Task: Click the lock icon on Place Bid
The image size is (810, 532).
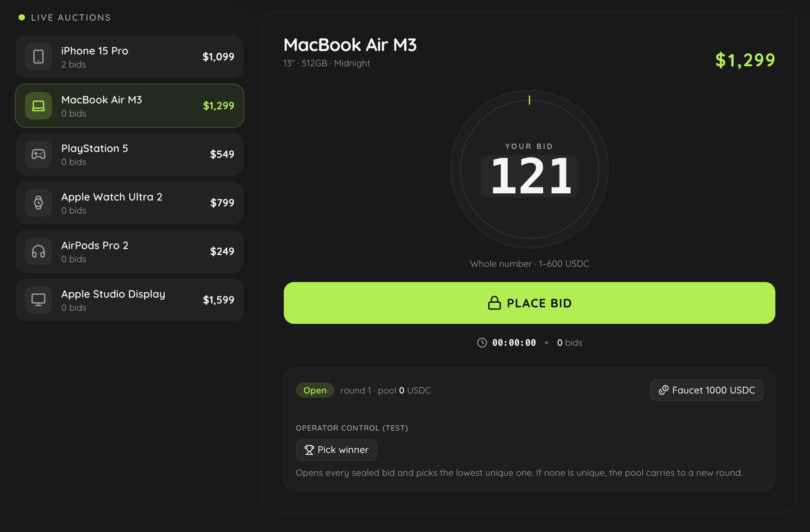Action: click(x=495, y=303)
